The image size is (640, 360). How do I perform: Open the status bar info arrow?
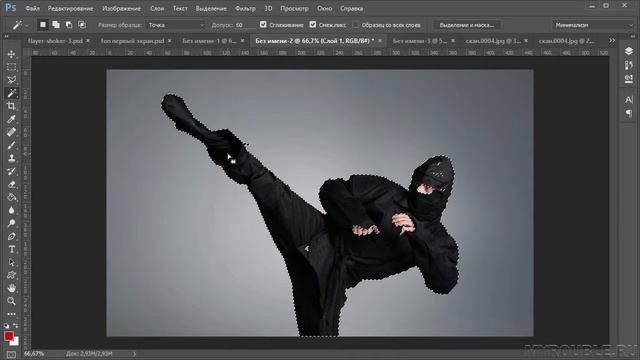(x=134, y=354)
